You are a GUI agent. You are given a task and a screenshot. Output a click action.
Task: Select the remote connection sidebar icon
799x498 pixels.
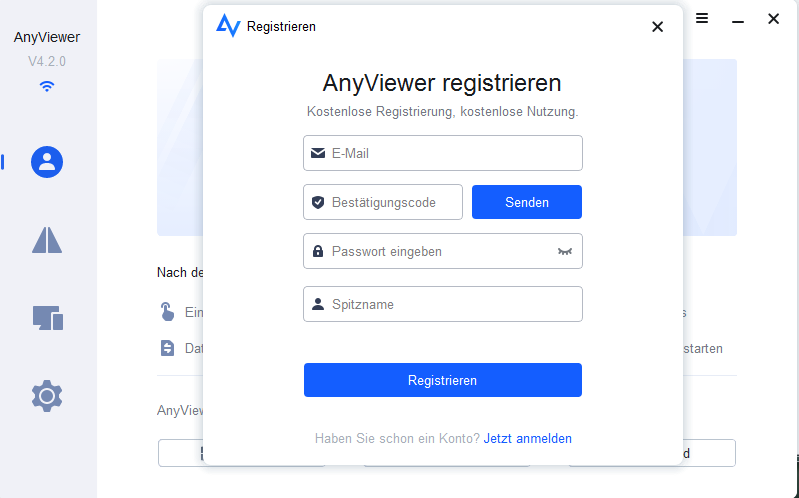(x=47, y=240)
